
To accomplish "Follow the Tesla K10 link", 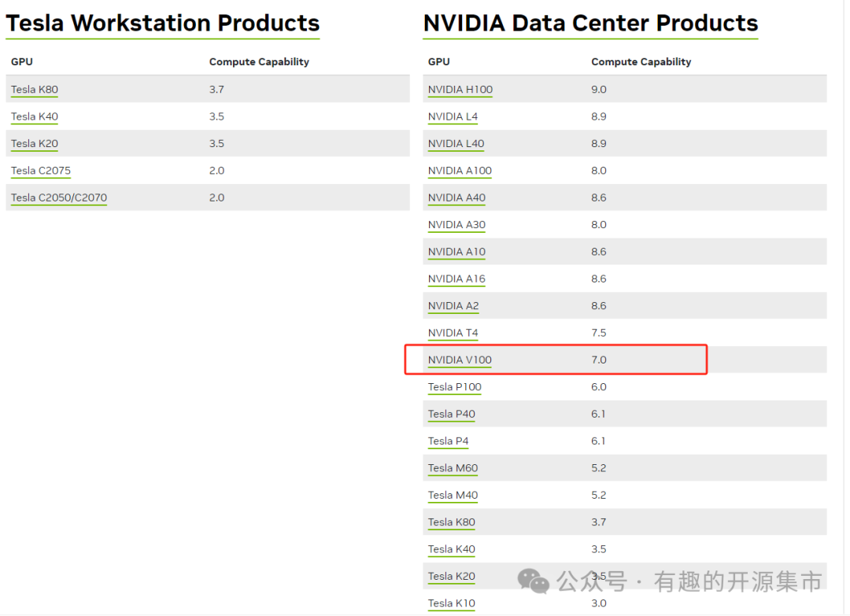I will point(451,603).
